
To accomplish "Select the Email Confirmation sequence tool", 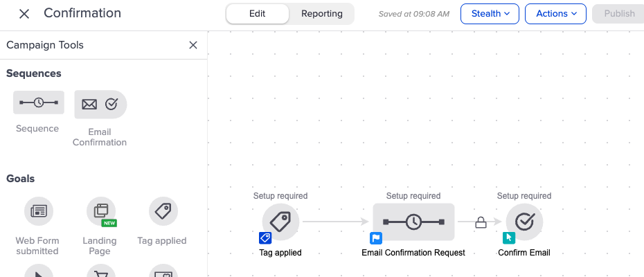I will [100, 104].
